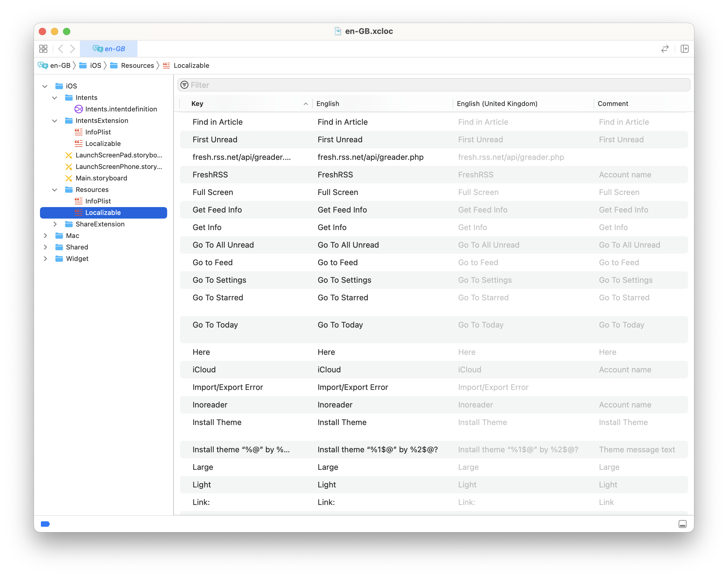
Task: Toggle the bottom debug area icon
Action: pyautogui.click(x=682, y=524)
